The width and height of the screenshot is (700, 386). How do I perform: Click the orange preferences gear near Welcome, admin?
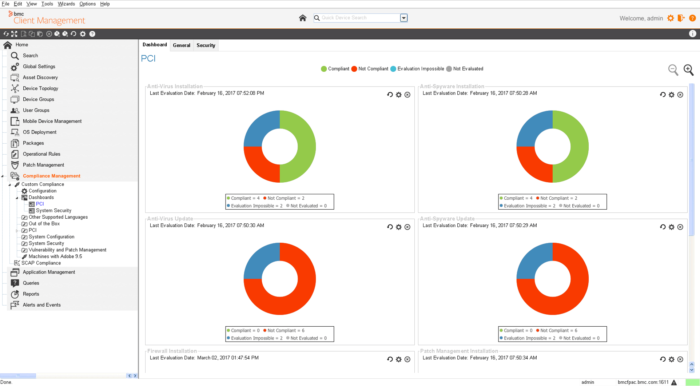point(671,18)
